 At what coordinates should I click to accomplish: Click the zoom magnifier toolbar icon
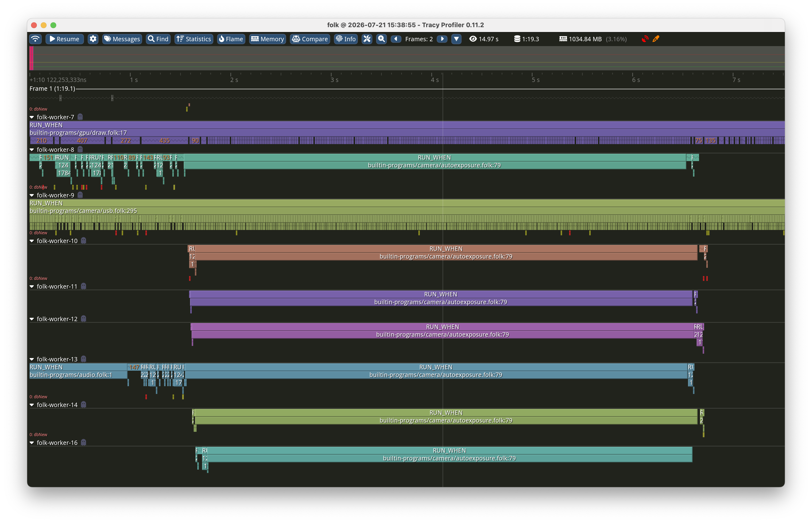point(382,39)
